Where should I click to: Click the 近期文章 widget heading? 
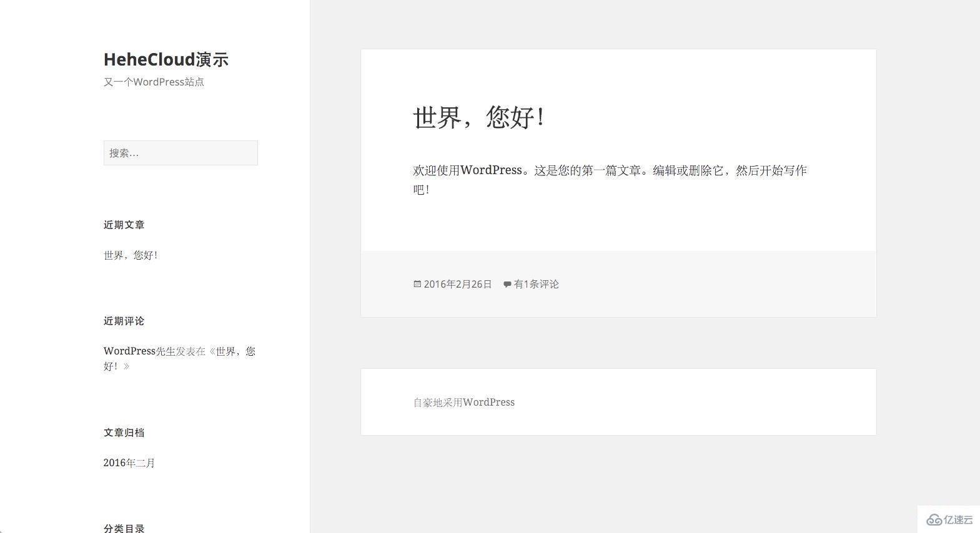(124, 225)
